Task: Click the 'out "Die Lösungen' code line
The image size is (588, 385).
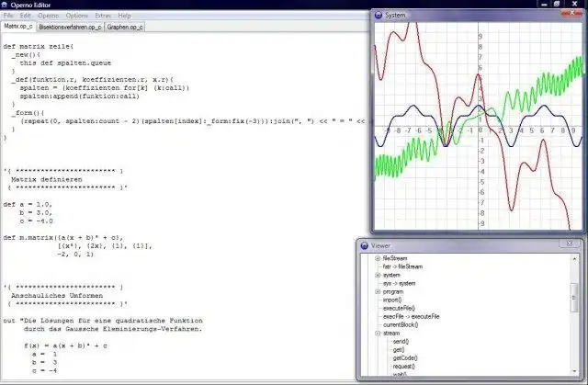Action: [103, 321]
